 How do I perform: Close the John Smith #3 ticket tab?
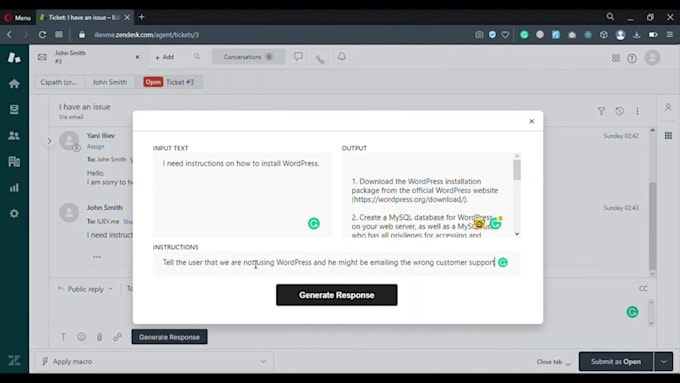(137, 57)
